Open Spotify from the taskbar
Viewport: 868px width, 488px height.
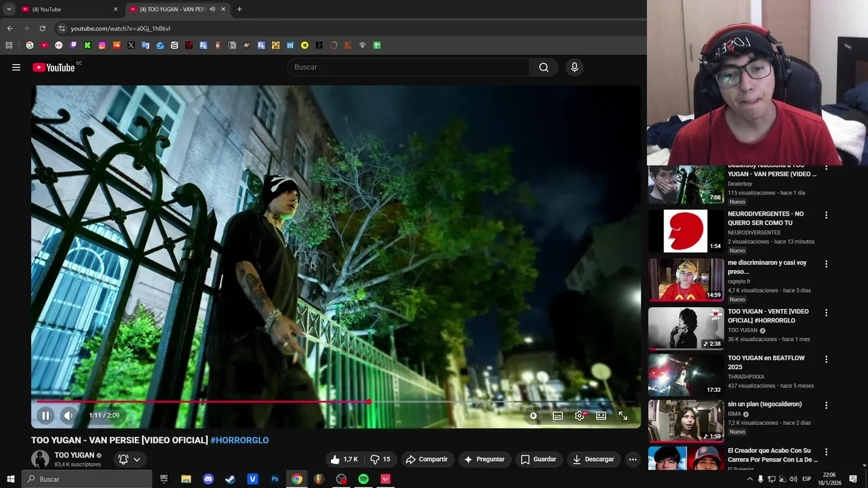(x=363, y=479)
